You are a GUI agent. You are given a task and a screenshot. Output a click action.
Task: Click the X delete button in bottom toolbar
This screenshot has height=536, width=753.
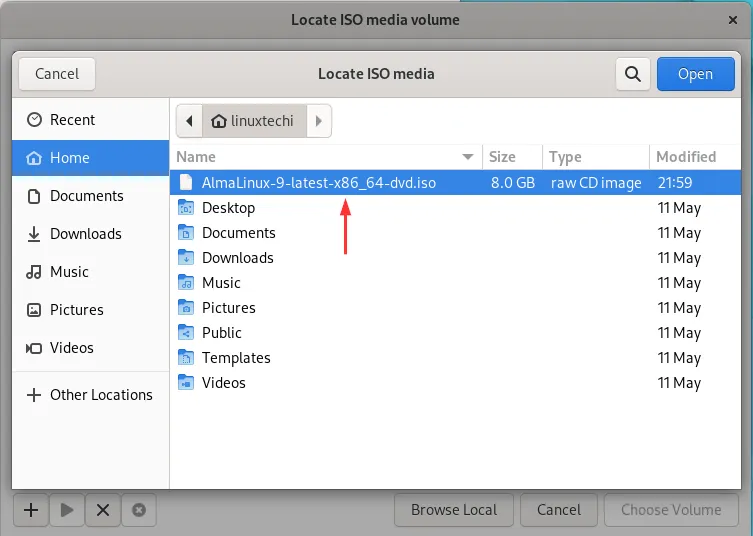click(103, 510)
